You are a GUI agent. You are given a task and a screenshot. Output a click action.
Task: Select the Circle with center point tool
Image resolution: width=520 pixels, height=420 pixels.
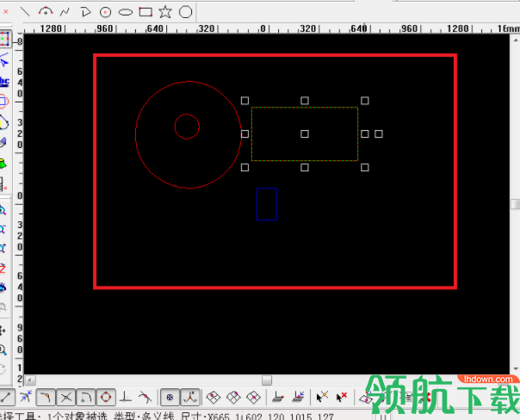tap(105, 12)
